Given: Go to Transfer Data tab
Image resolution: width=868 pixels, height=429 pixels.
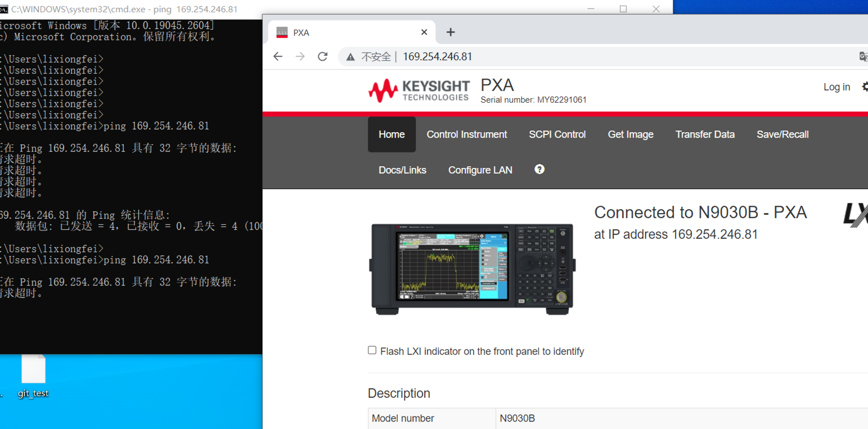Looking at the screenshot, I should [705, 134].
